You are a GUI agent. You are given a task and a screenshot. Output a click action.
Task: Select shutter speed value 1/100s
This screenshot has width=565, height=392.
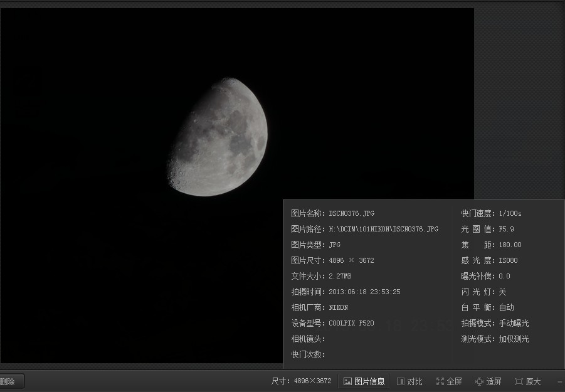click(x=510, y=213)
